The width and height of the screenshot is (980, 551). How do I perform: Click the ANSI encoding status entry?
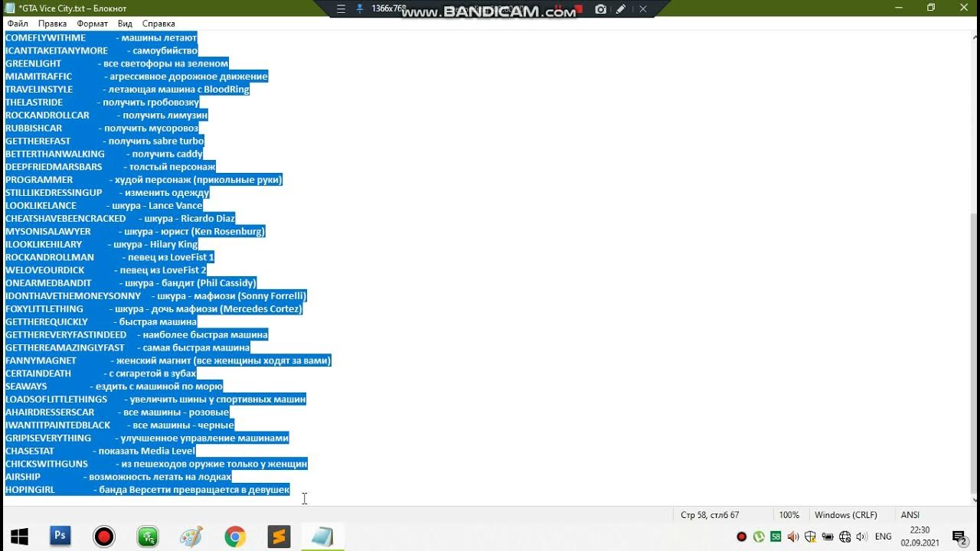[x=910, y=515]
